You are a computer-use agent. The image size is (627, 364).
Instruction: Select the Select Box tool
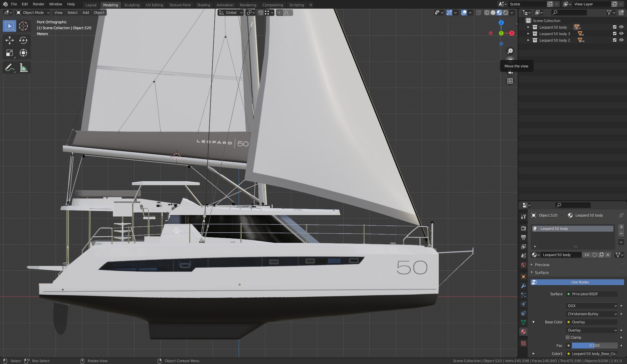(x=9, y=26)
